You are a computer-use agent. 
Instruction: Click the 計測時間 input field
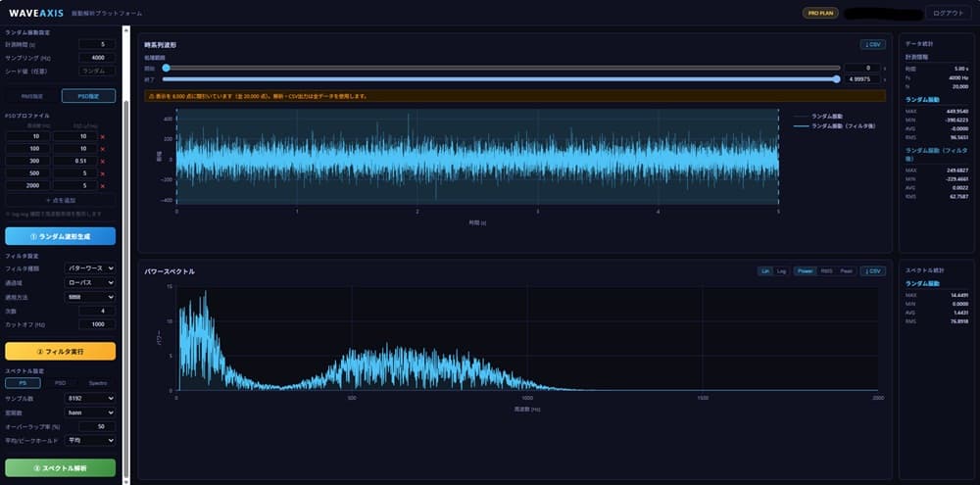[97, 44]
